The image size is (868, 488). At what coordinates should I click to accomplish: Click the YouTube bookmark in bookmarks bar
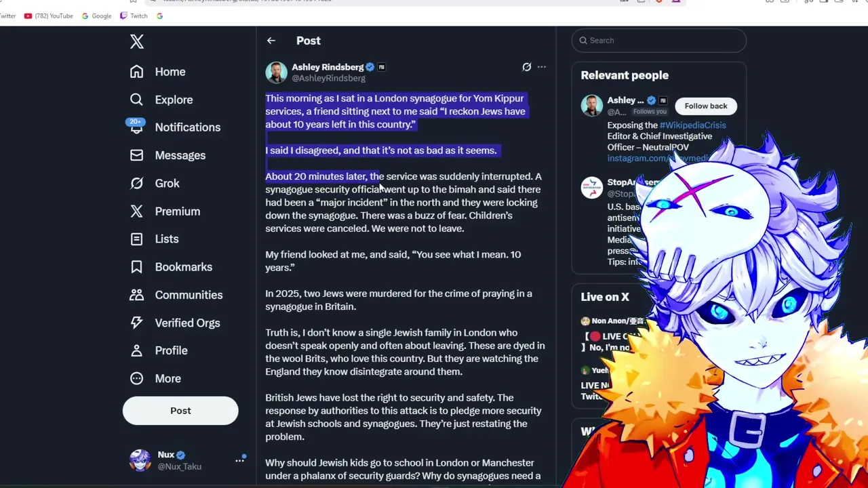(x=48, y=16)
